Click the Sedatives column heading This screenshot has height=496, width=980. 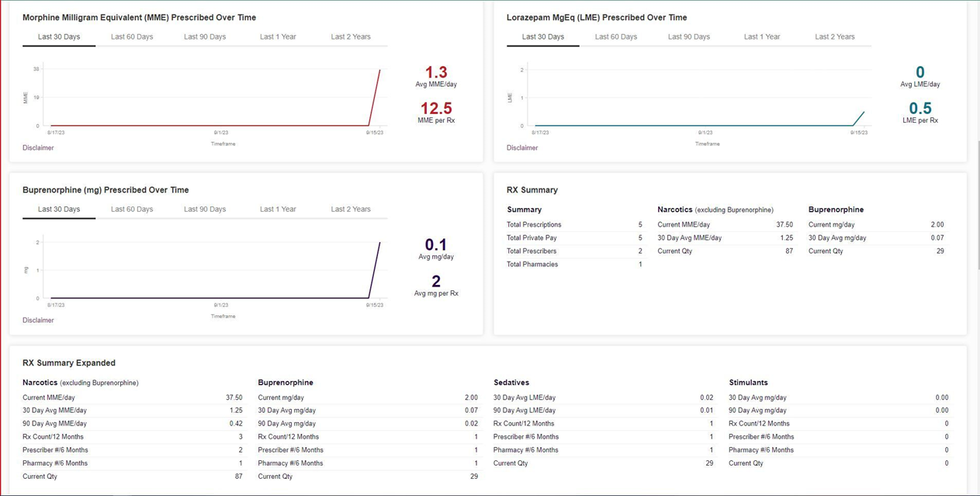511,382
